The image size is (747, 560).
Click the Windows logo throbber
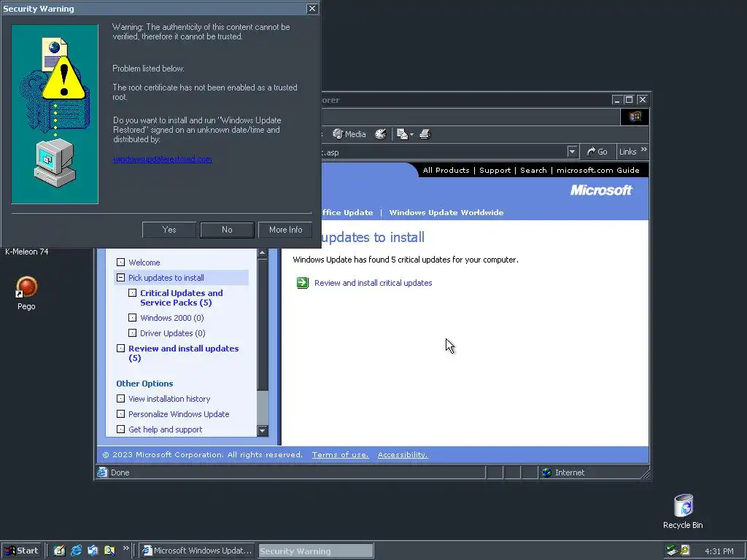635,117
